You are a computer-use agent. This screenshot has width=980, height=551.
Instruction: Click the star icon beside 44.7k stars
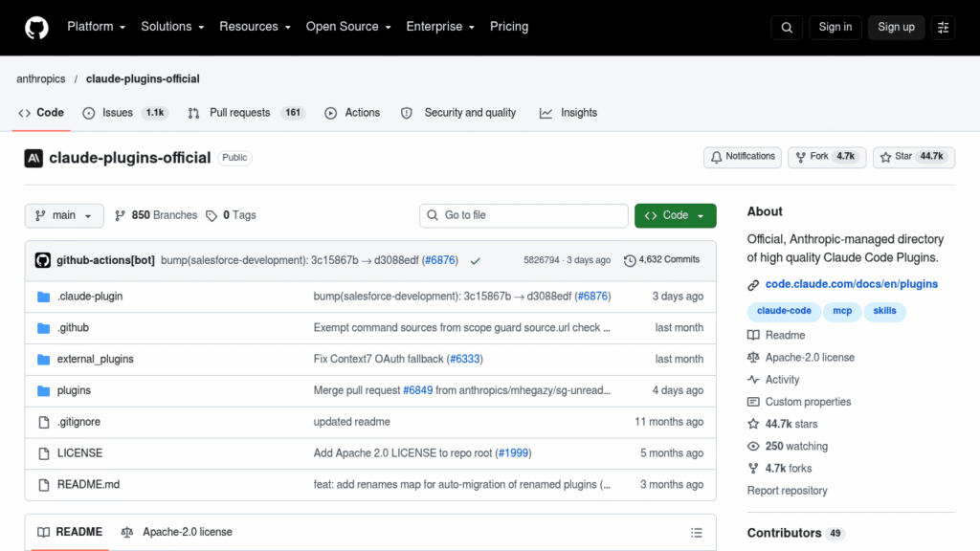pos(753,424)
